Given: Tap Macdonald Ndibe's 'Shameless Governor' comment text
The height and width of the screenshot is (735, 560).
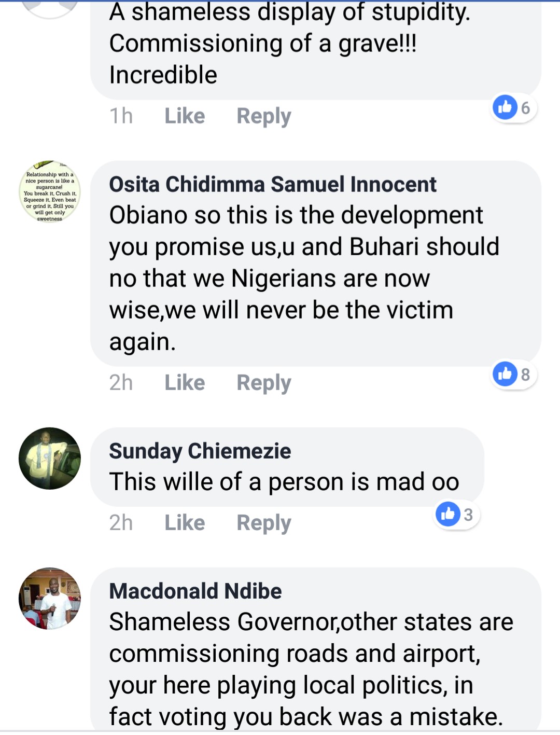Looking at the screenshot, I should click(x=311, y=669).
